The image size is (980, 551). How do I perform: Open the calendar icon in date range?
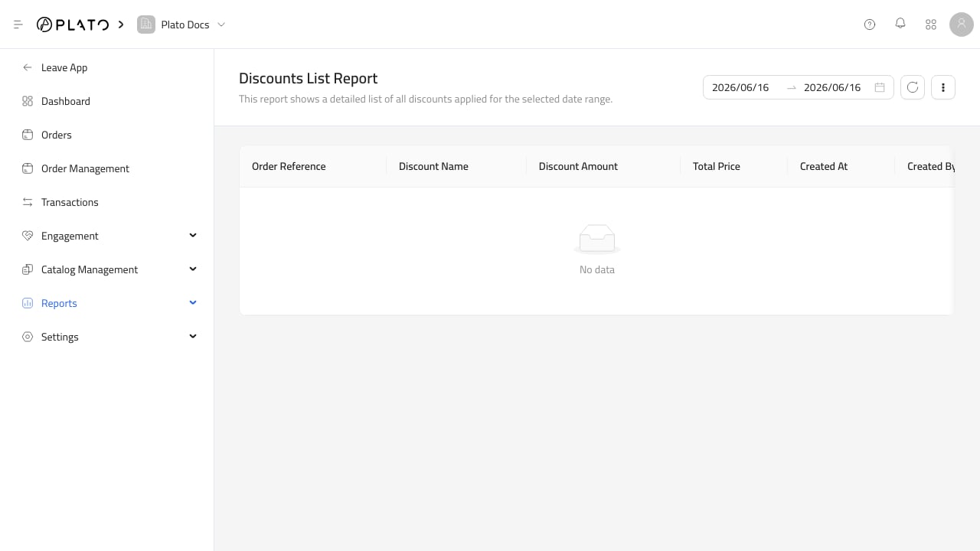point(880,87)
